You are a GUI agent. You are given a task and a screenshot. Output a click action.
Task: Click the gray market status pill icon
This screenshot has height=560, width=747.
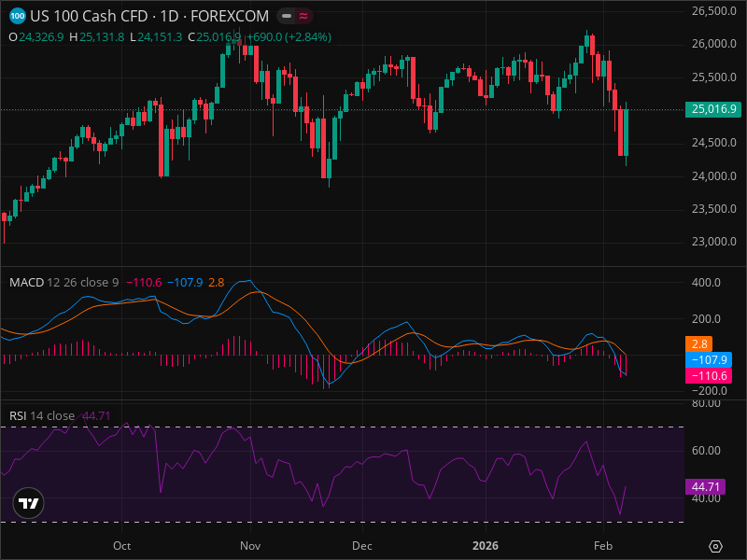287,16
